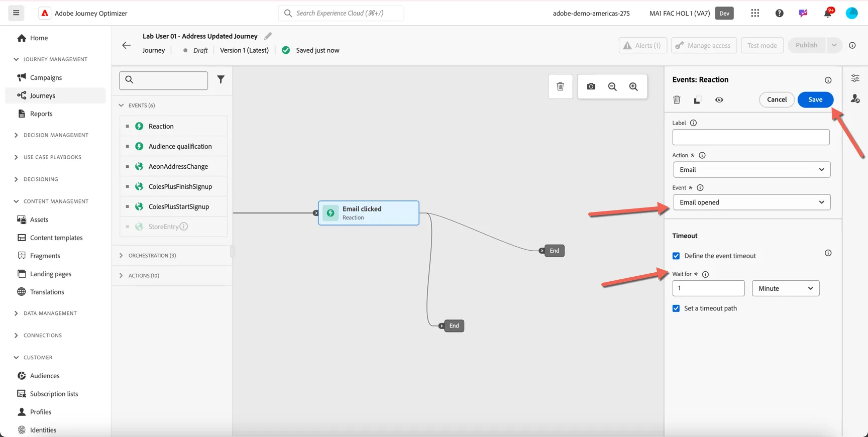Open the Event dropdown showing Email opened
Screen dimensions: 868x437
coord(751,202)
